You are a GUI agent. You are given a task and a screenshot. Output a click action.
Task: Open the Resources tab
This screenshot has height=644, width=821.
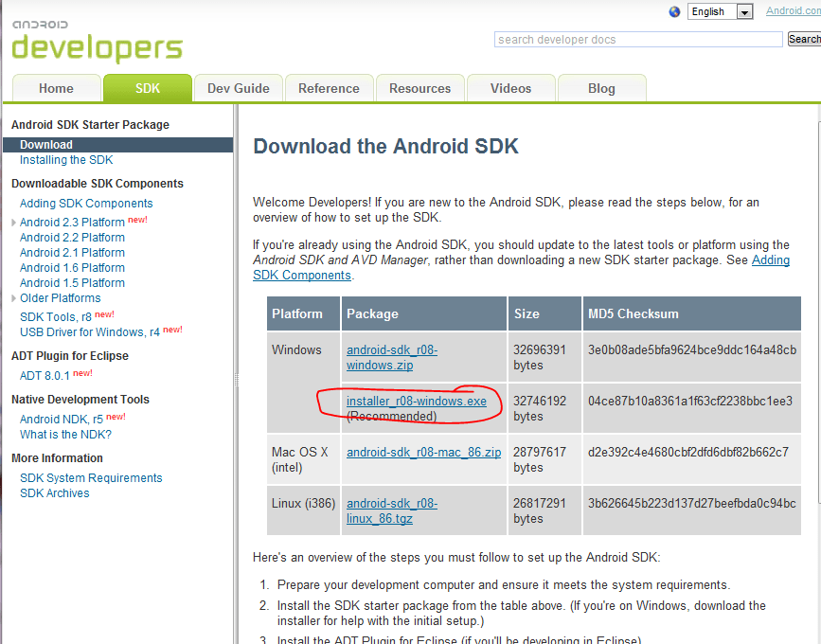point(419,88)
